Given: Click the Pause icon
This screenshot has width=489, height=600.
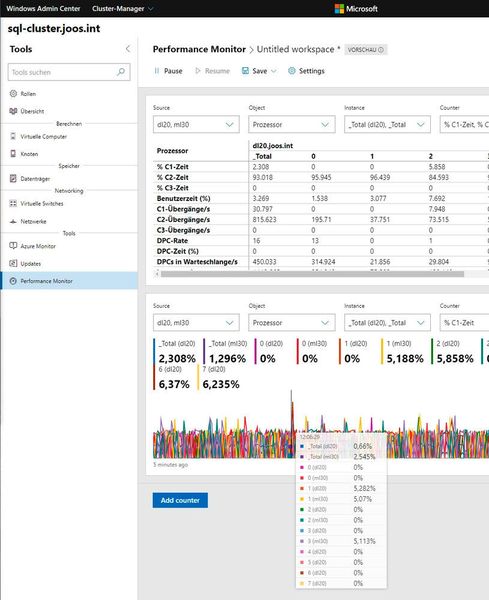Looking at the screenshot, I should point(156,71).
